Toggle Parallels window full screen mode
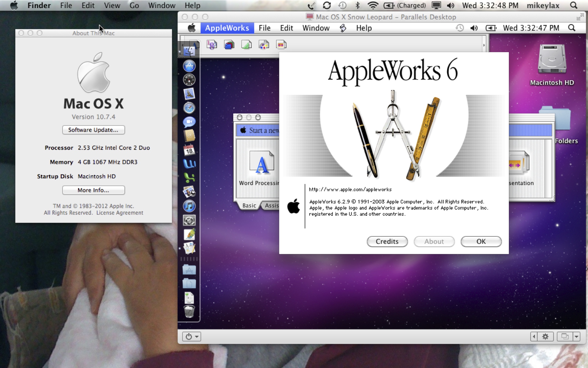 click(x=580, y=17)
